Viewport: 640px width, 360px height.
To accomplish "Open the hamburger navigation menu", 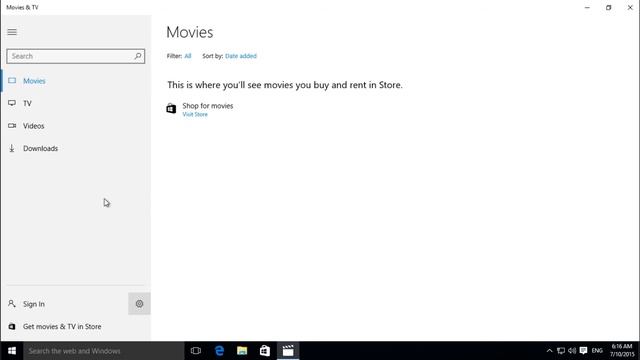I will pyautogui.click(x=12, y=32).
